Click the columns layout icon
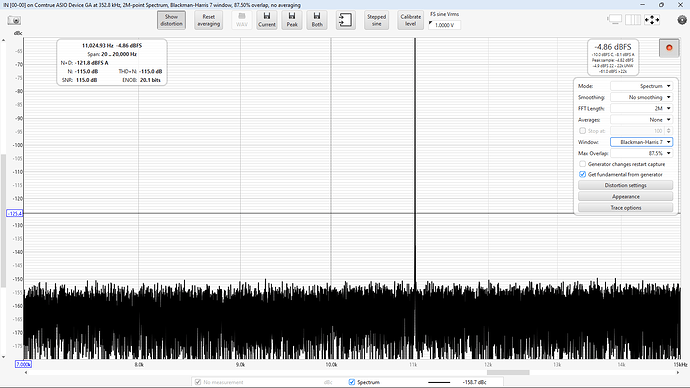 coord(633,20)
